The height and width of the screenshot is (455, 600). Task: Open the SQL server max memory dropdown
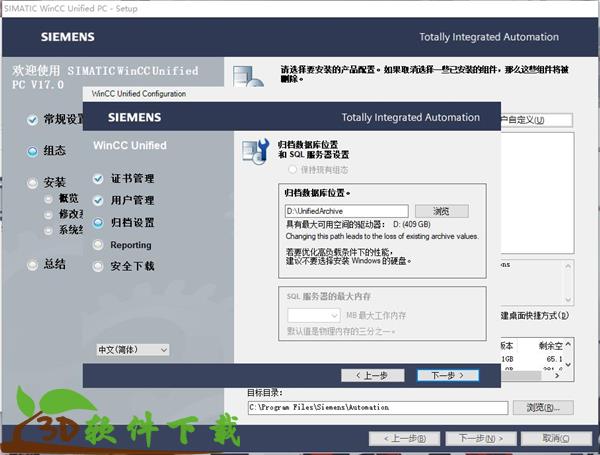[313, 316]
